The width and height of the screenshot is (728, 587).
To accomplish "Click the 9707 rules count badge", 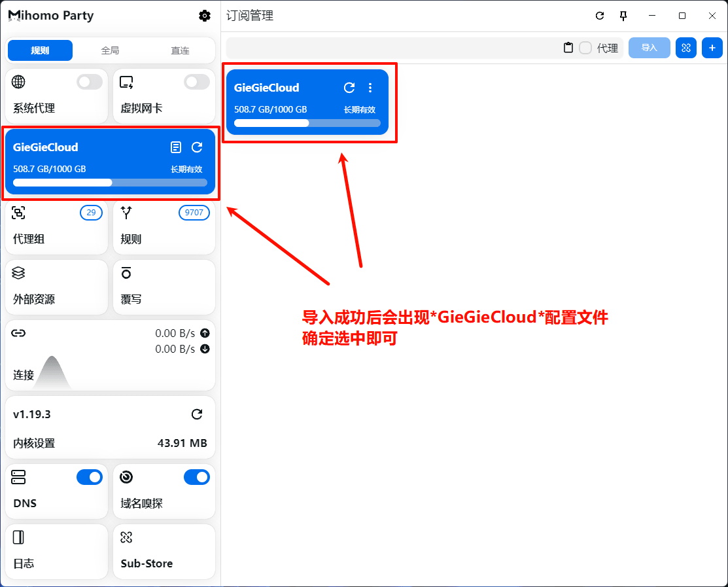I will 194,212.
